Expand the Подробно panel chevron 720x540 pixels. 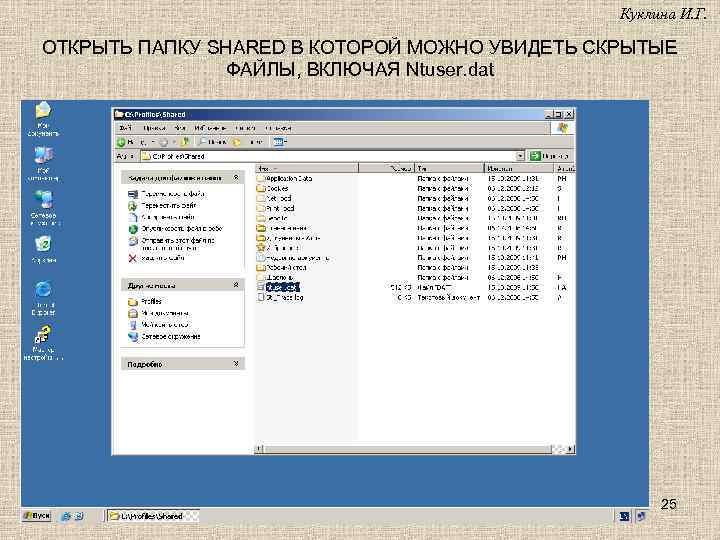click(236, 364)
